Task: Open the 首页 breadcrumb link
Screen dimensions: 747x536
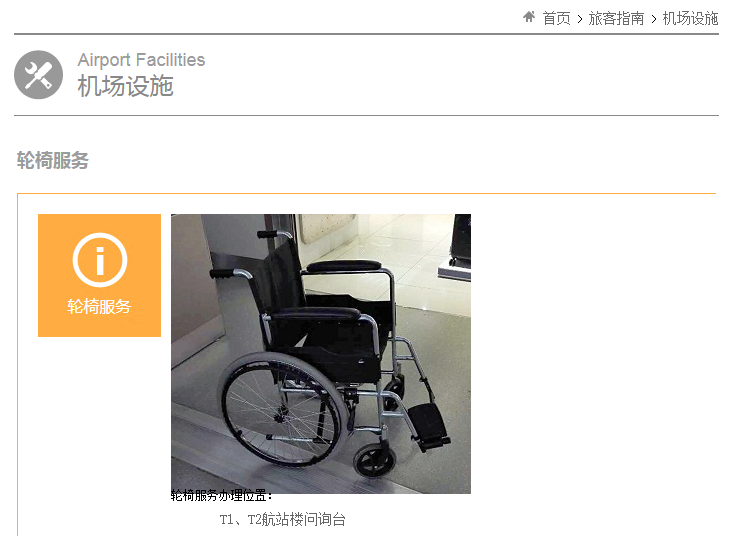Action: [556, 19]
